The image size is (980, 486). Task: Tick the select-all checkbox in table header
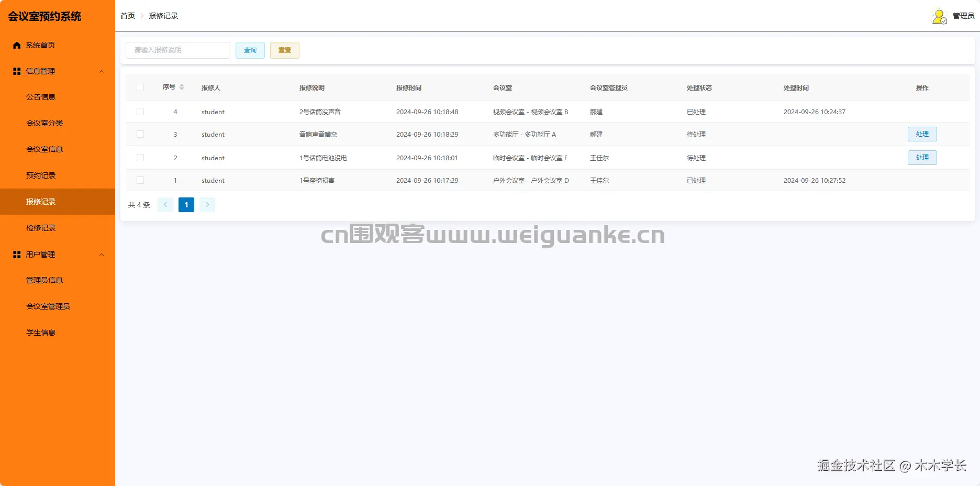pos(140,87)
